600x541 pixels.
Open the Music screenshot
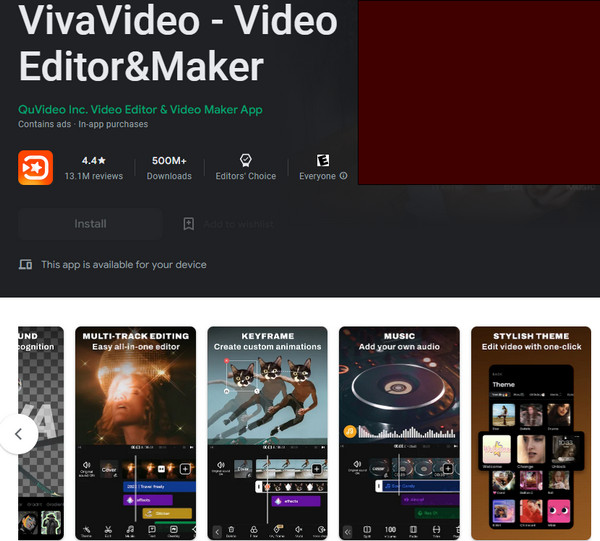point(399,433)
